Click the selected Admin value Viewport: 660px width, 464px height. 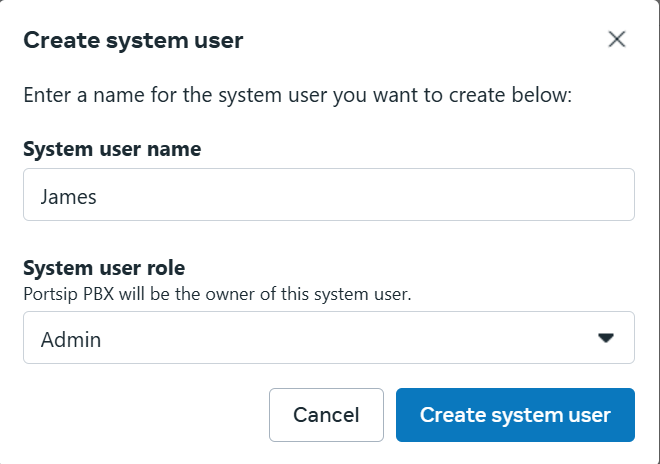tap(71, 340)
